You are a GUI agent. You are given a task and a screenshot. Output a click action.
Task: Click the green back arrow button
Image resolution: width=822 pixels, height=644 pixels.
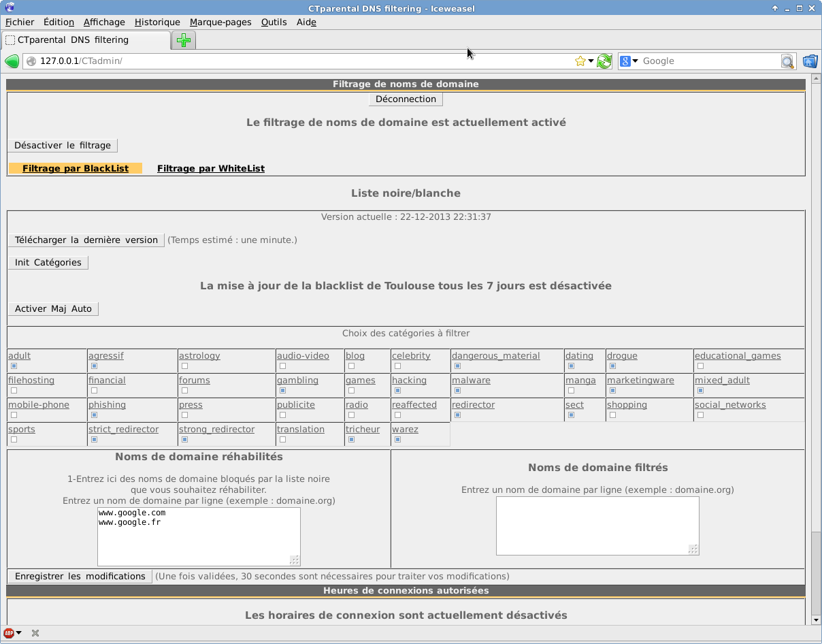[12, 61]
